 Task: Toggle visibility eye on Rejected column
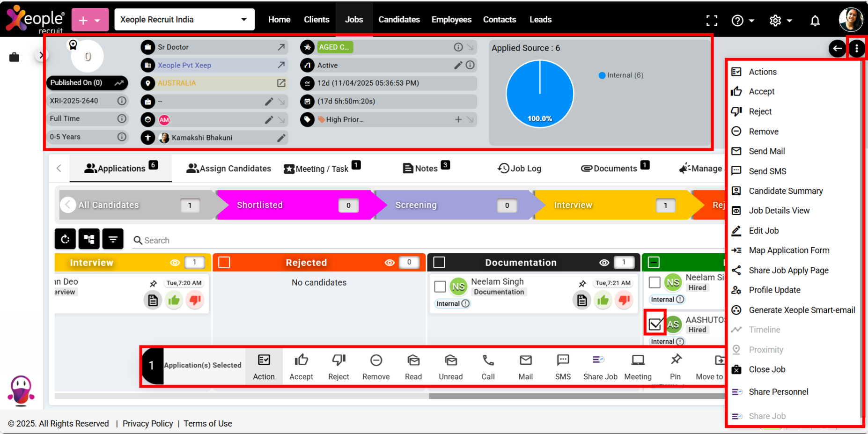point(390,263)
